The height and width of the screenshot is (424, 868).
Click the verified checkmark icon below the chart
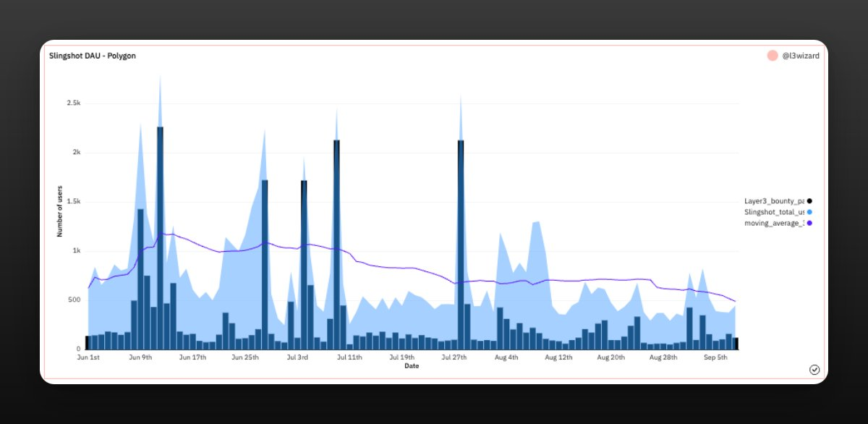click(814, 370)
